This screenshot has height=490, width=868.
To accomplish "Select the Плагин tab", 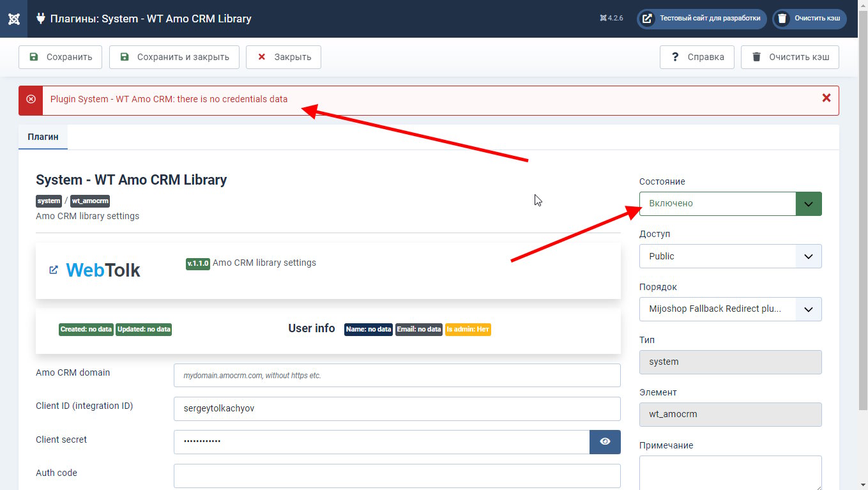I will tap(43, 137).
